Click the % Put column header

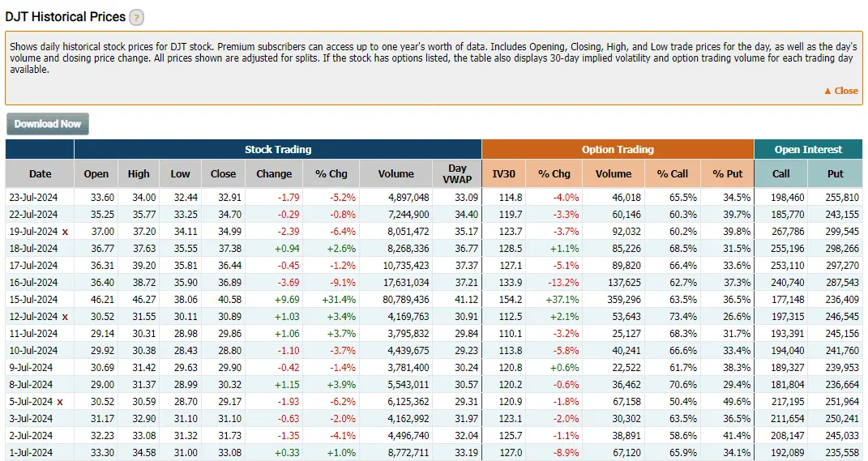pos(727,173)
